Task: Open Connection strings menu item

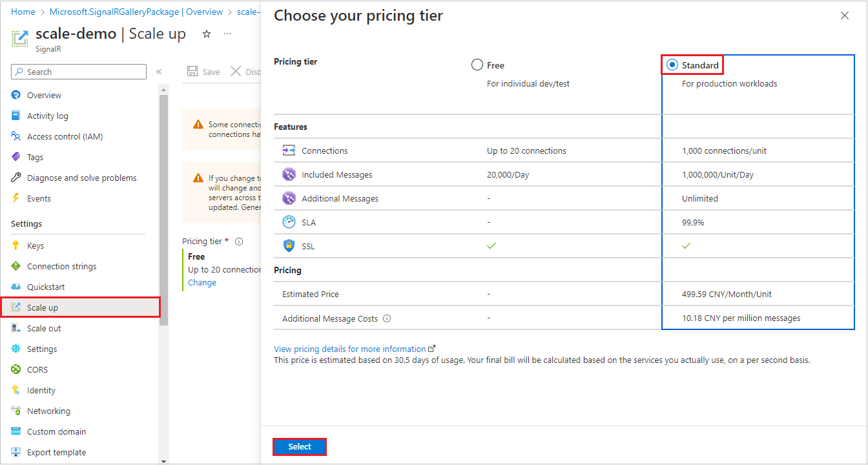Action: point(61,266)
